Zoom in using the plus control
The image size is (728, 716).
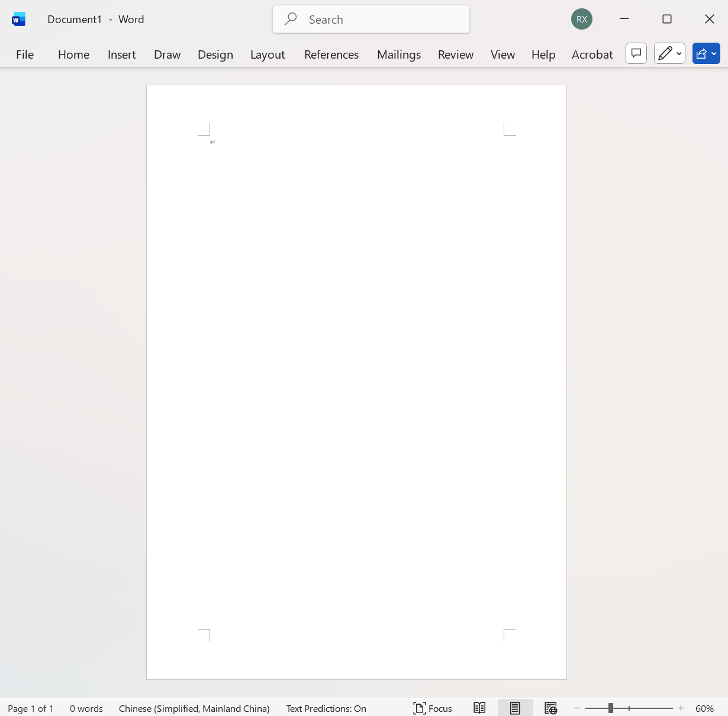click(681, 708)
